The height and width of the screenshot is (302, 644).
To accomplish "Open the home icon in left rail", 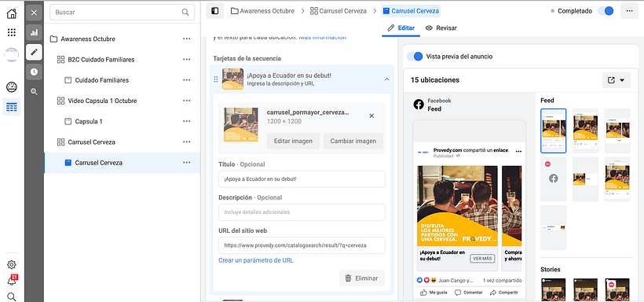I will point(12,13).
